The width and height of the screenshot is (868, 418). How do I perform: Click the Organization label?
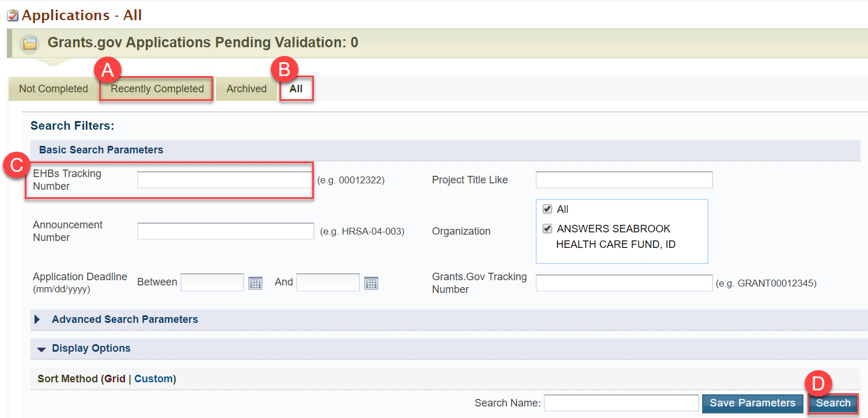point(461,231)
